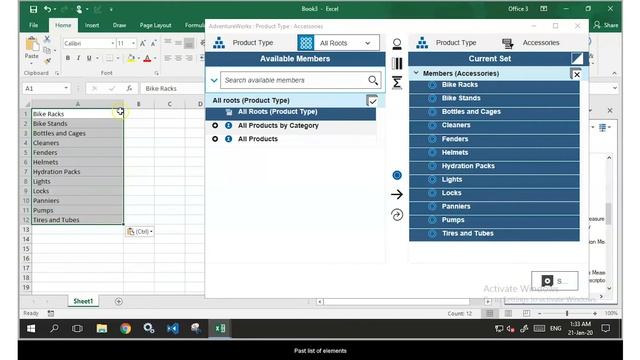Open Google Chrome from taskbar

pos(125,328)
